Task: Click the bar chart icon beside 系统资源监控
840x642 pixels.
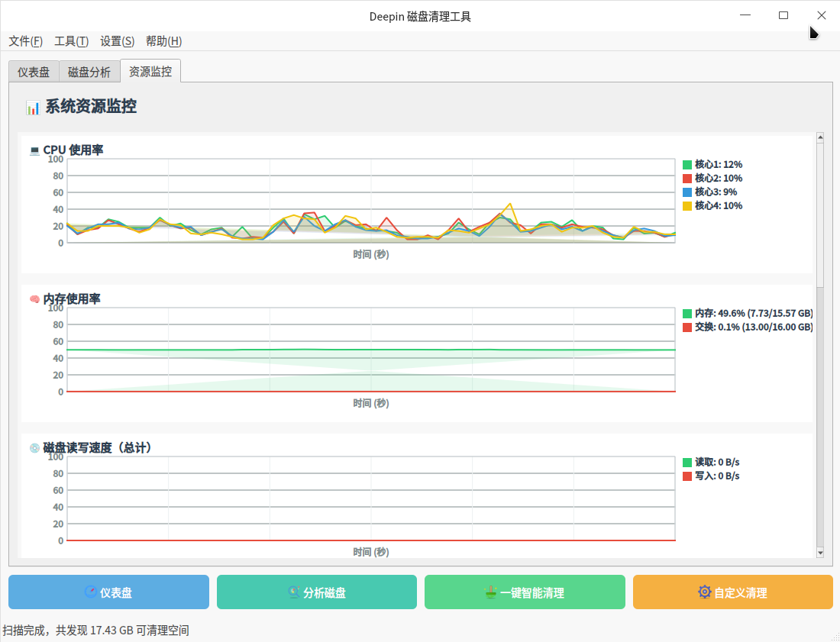Action: coord(33,108)
